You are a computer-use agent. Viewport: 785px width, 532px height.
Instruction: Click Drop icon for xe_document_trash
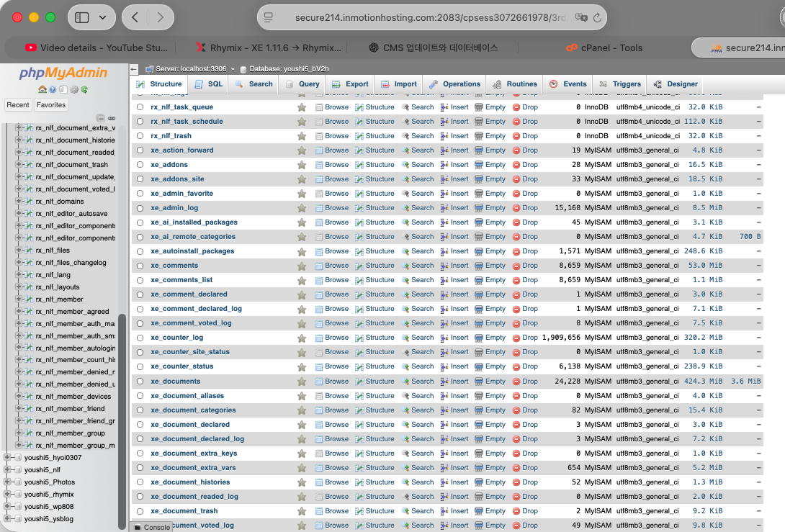(x=516, y=511)
